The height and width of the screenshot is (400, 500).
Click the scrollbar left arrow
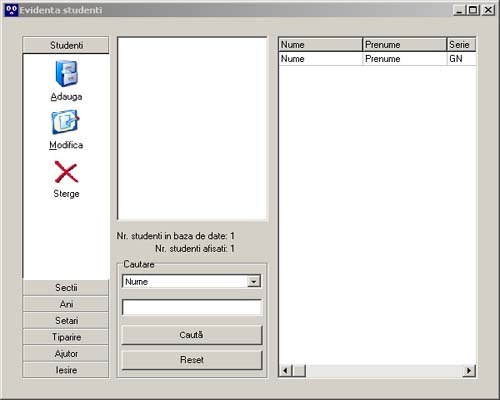(x=285, y=370)
